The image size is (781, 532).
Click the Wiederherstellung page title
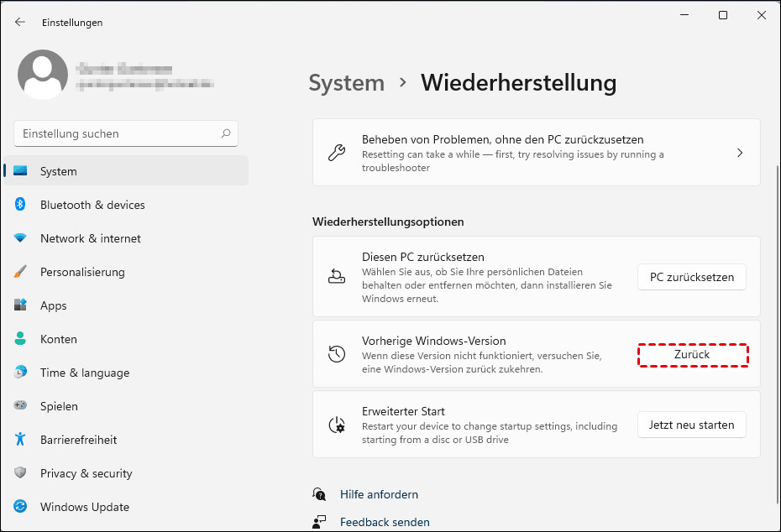[518, 82]
